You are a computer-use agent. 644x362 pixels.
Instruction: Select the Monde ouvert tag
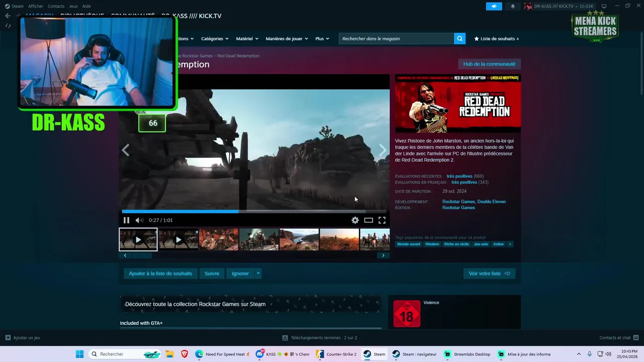tap(409, 244)
